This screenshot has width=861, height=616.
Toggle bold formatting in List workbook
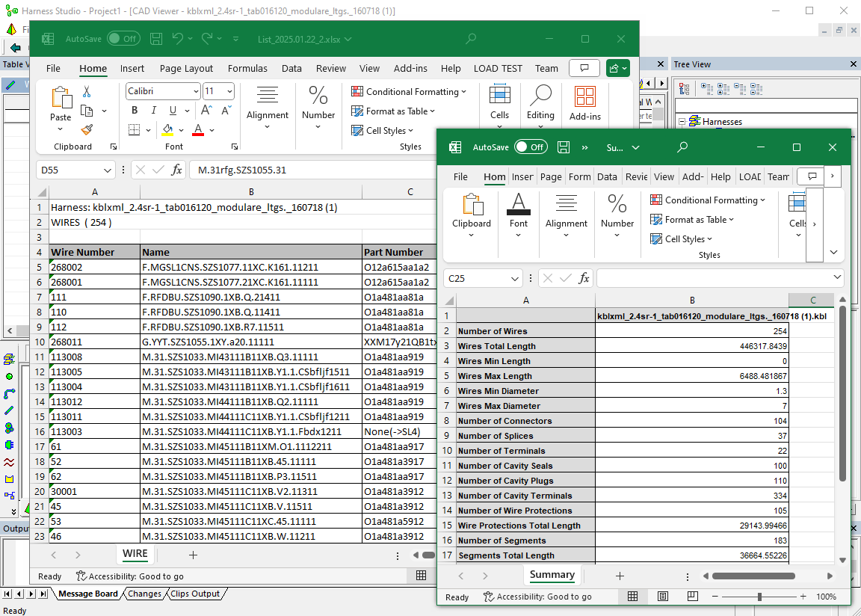tap(135, 111)
